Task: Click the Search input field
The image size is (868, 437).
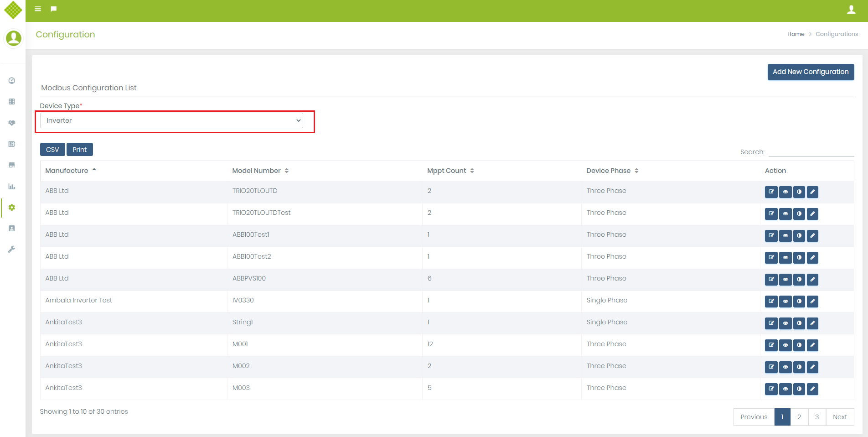Action: (x=811, y=152)
